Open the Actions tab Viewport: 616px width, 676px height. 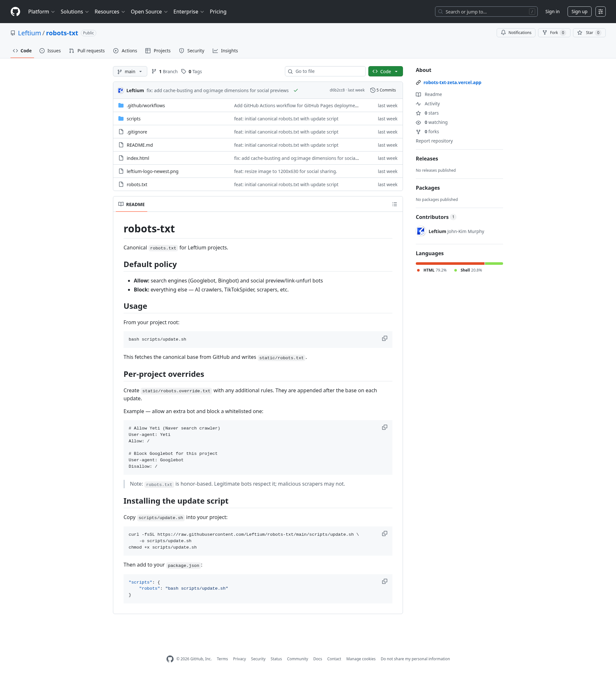pyautogui.click(x=125, y=51)
